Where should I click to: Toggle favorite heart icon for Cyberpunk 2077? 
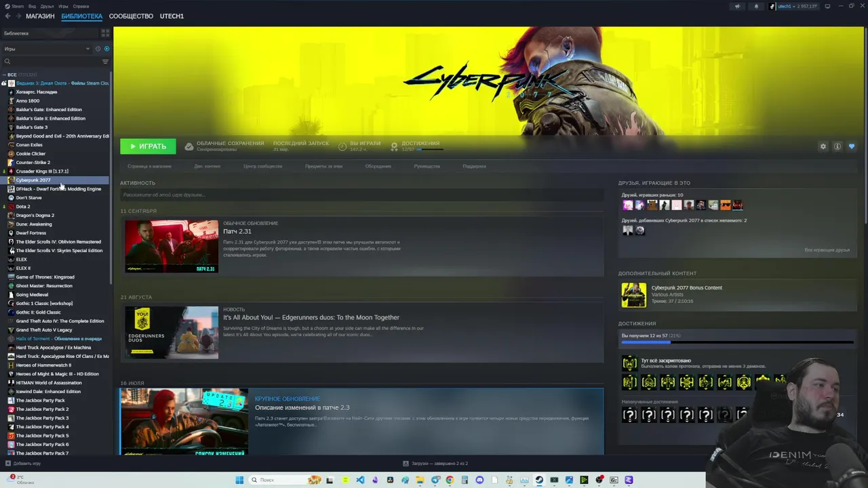[852, 146]
